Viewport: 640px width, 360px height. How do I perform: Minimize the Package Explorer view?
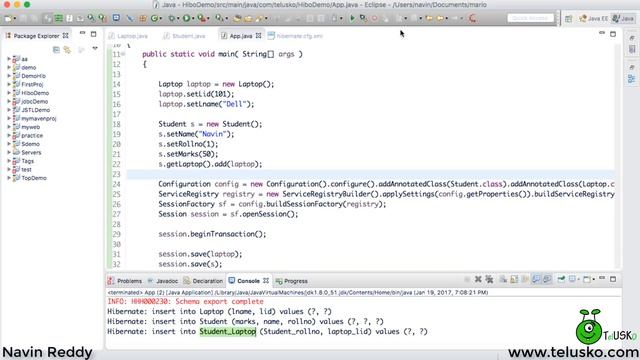pyautogui.click(x=82, y=33)
